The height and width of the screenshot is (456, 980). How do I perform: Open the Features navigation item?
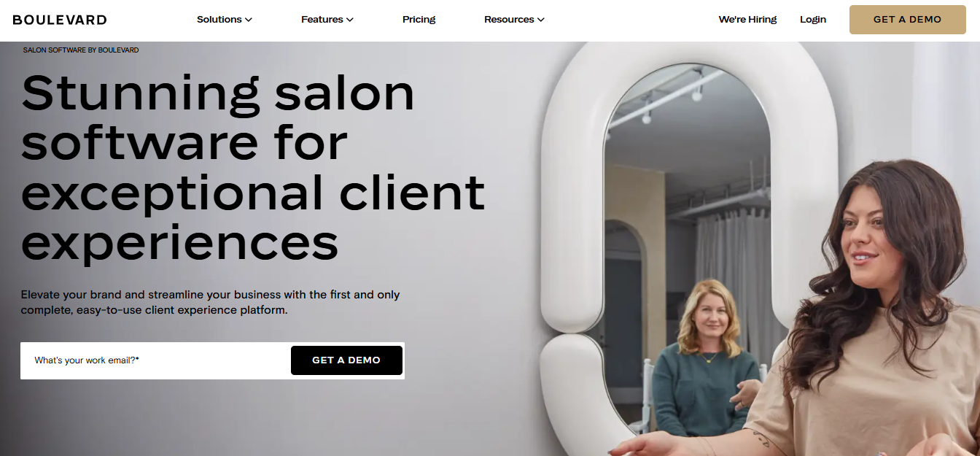pyautogui.click(x=327, y=20)
